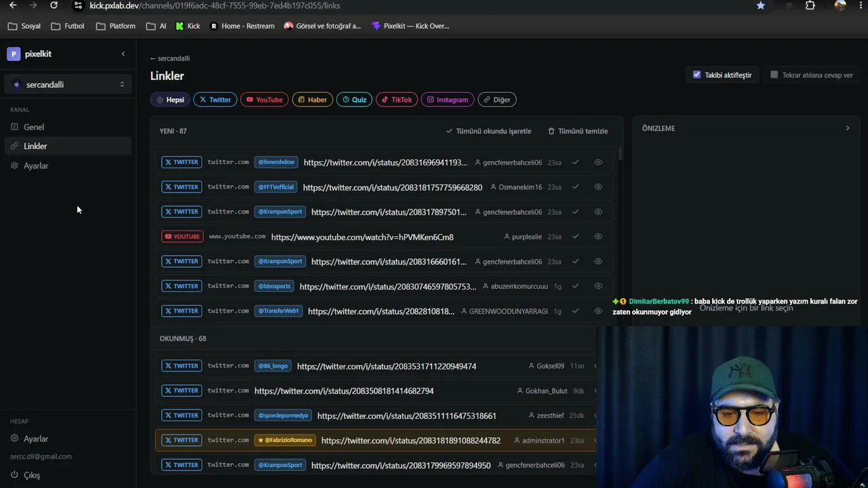Screen dimensions: 868x488
Task: Preview the @FFTVofficial link with eye icon
Action: [598, 187]
